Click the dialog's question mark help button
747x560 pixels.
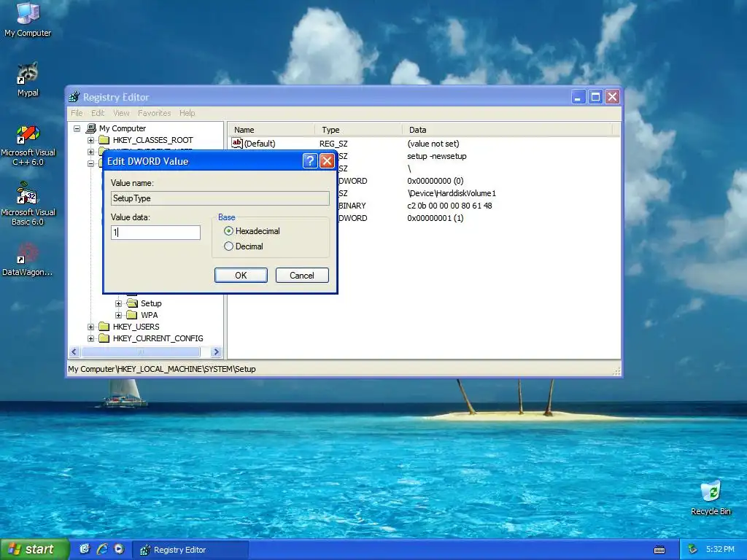309,161
